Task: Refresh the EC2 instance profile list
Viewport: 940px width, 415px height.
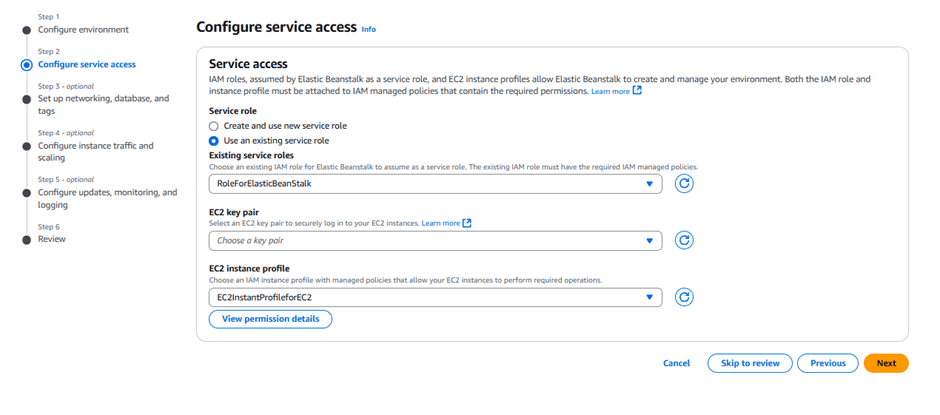Action: [684, 297]
